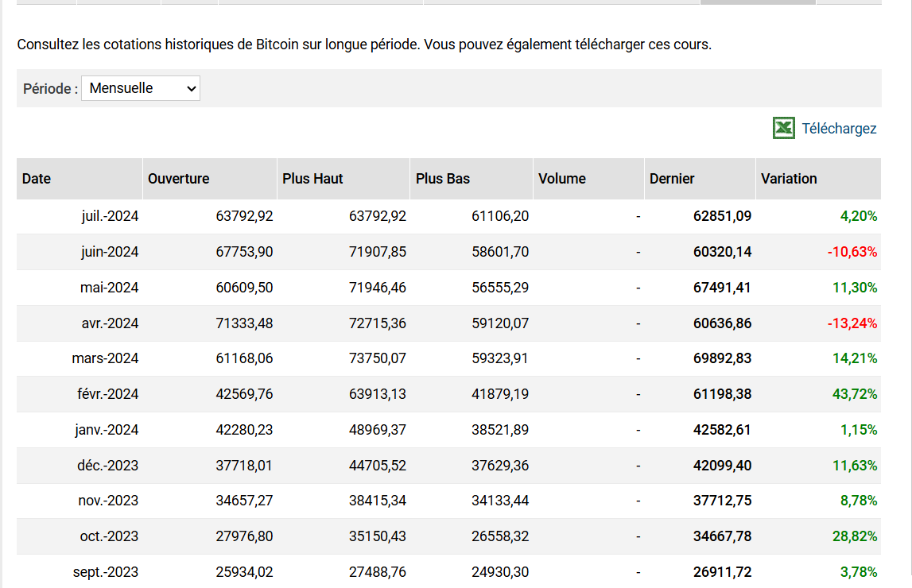This screenshot has height=588, width=912.
Task: Click the 42582,61 last price value
Action: [723, 430]
